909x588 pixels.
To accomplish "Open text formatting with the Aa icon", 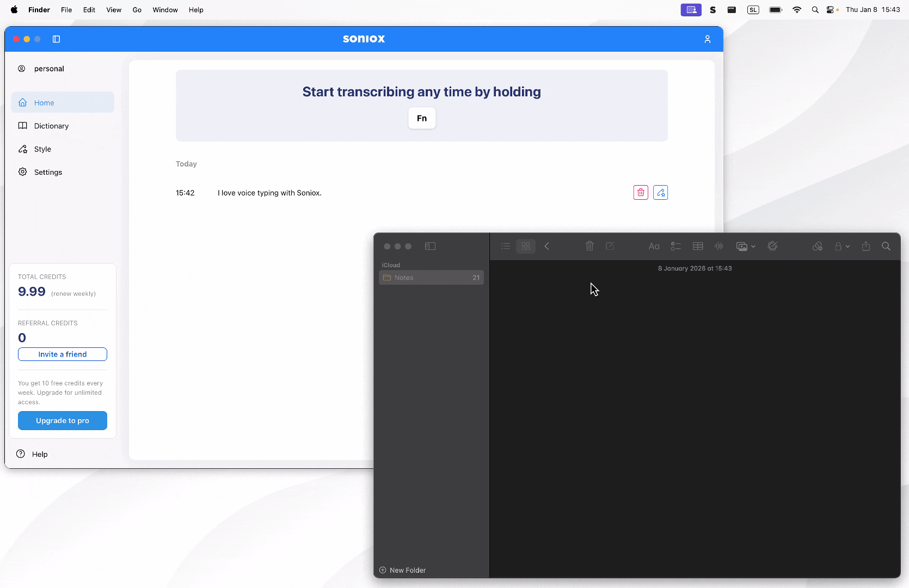I will point(654,246).
